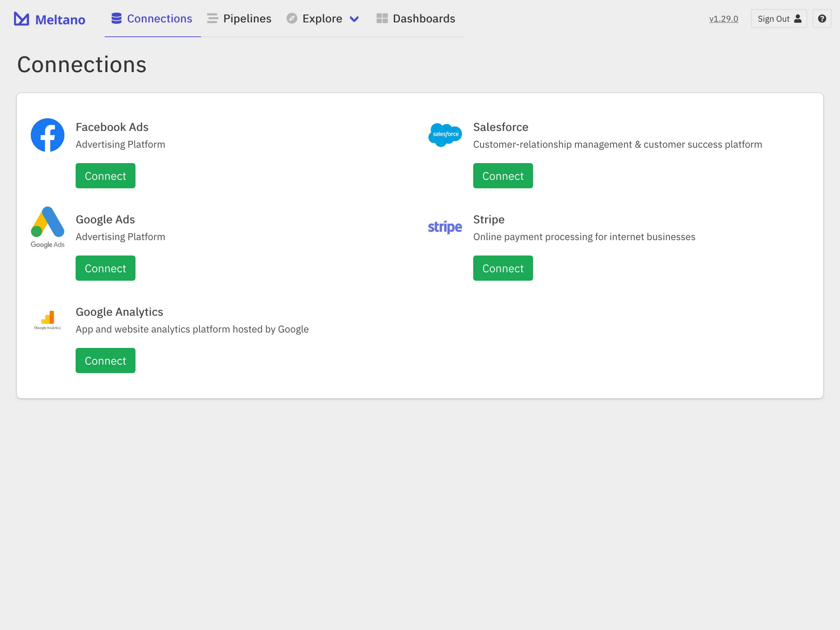This screenshot has width=840, height=630.
Task: Click the Salesforce cloud logo
Action: point(445,135)
